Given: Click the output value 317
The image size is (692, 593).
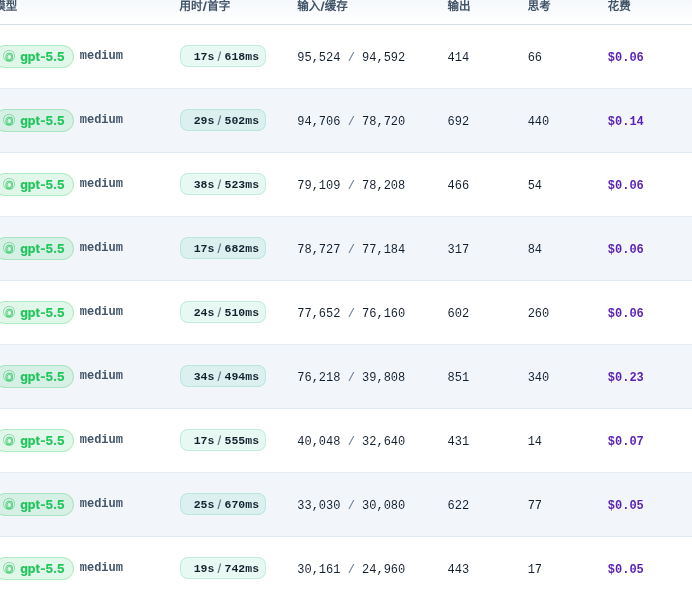Looking at the screenshot, I should coord(458,249).
